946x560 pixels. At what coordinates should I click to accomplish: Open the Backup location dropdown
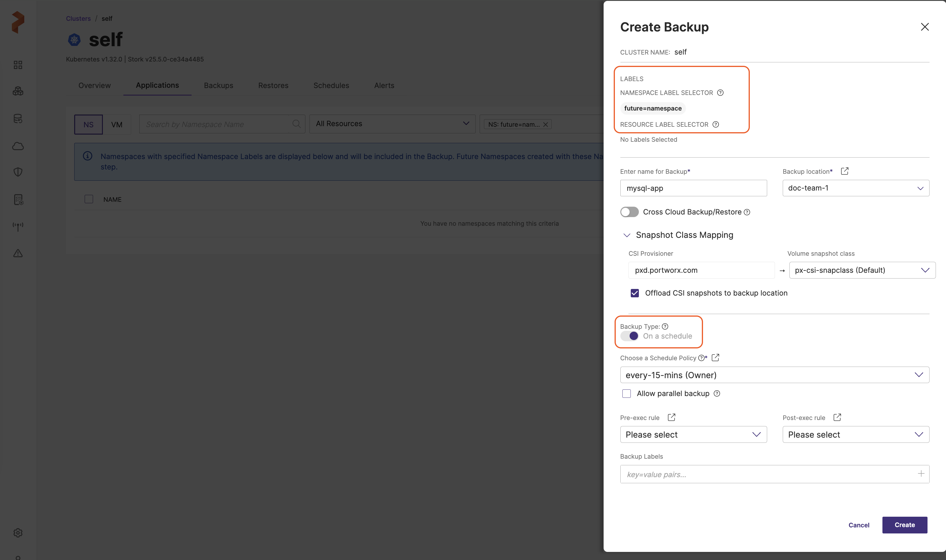[x=855, y=188]
